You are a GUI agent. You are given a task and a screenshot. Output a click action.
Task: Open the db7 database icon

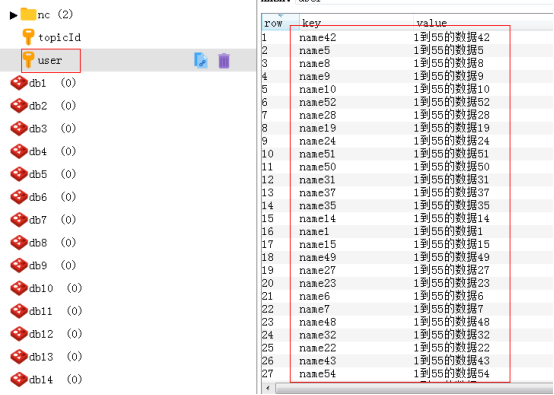pyautogui.click(x=19, y=220)
